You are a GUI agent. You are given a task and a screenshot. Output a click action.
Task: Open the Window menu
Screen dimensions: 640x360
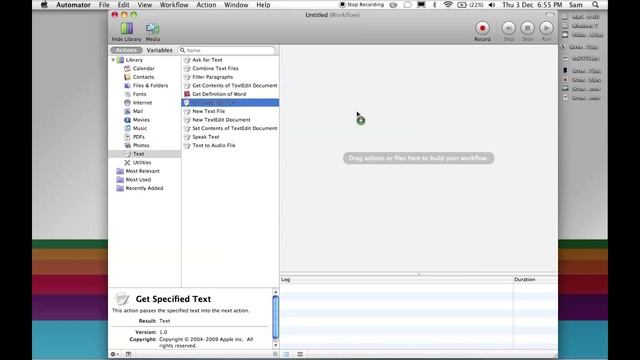click(x=236, y=5)
